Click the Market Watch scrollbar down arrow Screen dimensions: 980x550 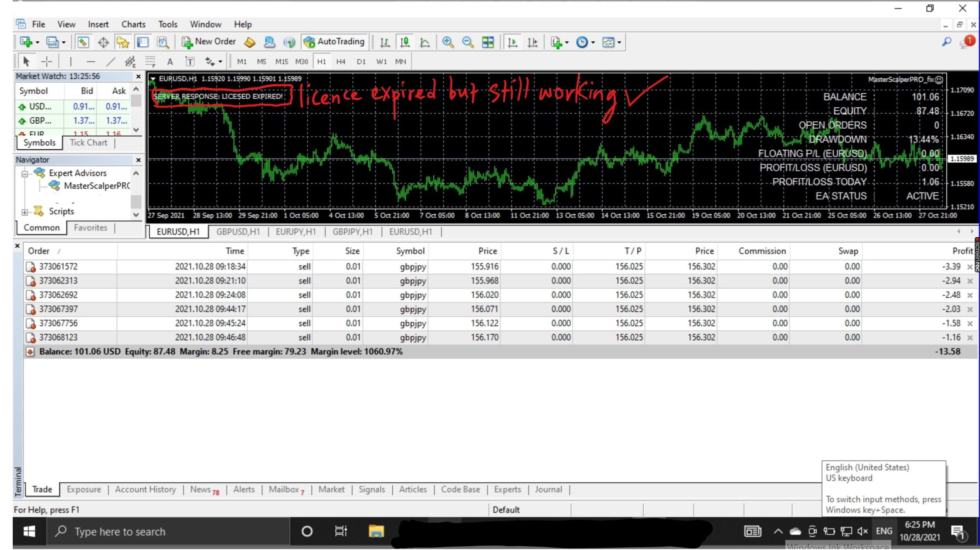pyautogui.click(x=136, y=130)
